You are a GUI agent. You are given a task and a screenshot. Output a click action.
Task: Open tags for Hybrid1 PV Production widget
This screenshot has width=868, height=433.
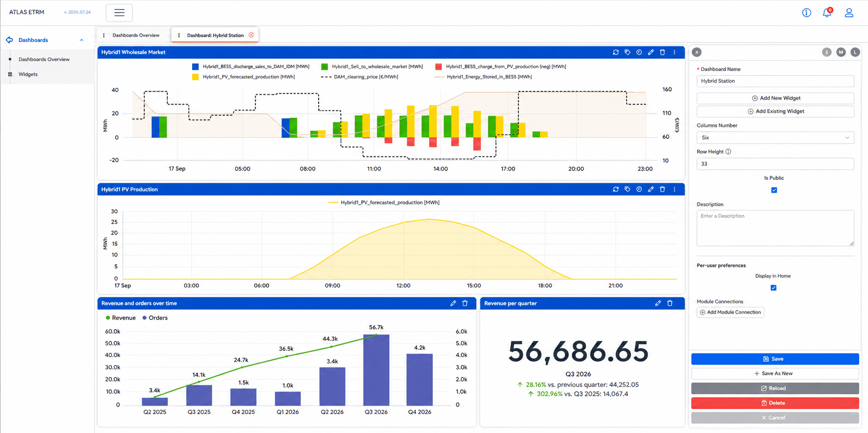tap(628, 189)
